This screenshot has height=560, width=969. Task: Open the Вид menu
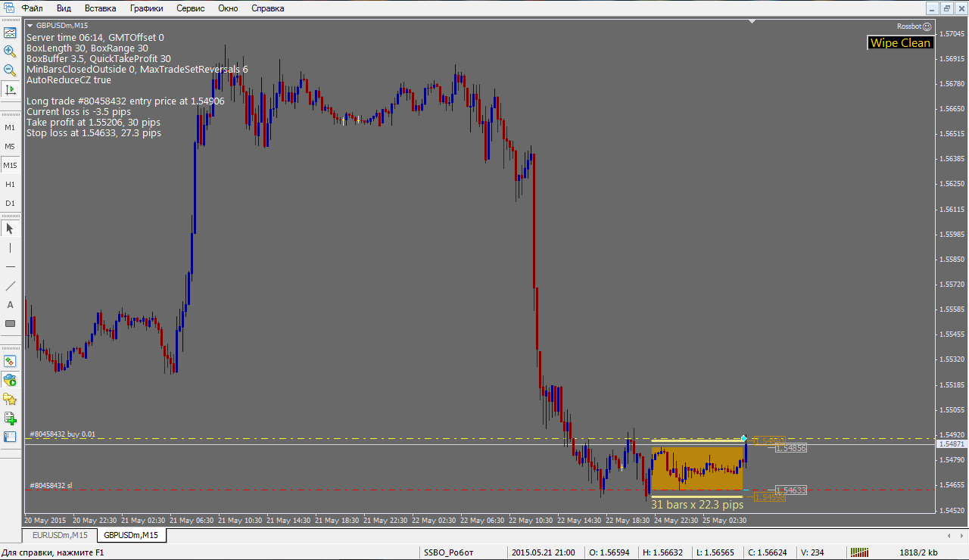pyautogui.click(x=64, y=8)
